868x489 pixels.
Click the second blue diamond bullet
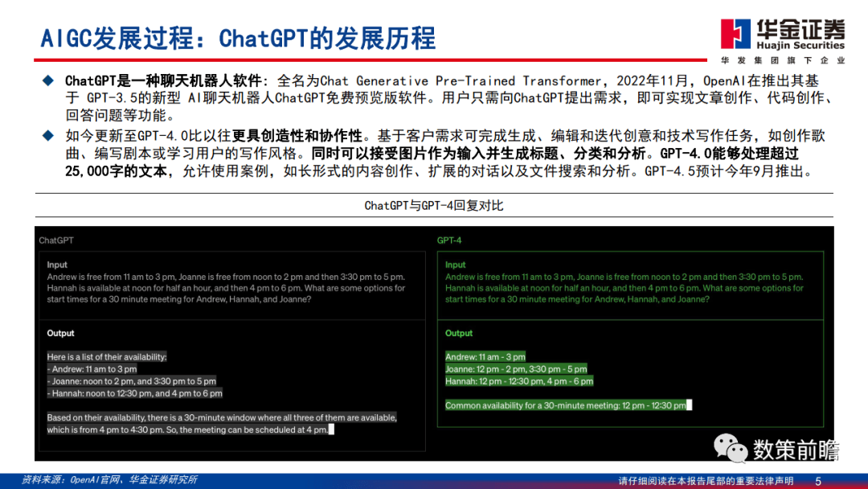pos(48,135)
